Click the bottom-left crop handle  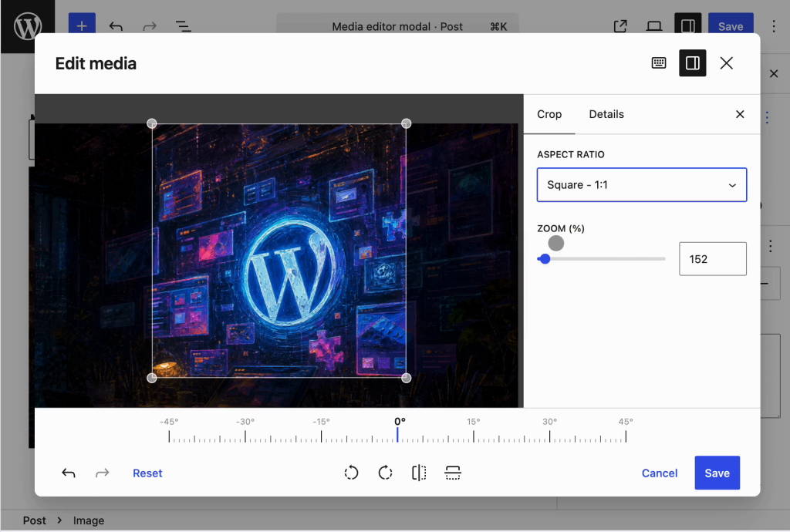(x=152, y=378)
